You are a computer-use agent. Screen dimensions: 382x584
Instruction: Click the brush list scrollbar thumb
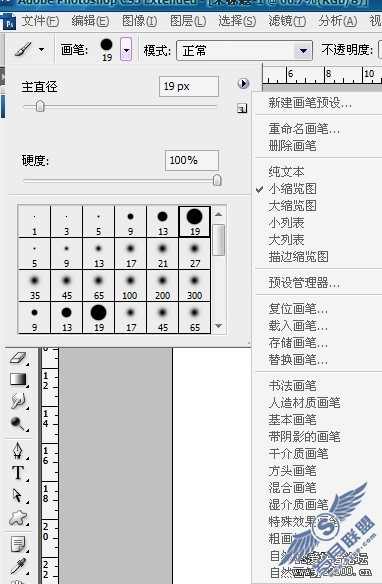point(219,240)
